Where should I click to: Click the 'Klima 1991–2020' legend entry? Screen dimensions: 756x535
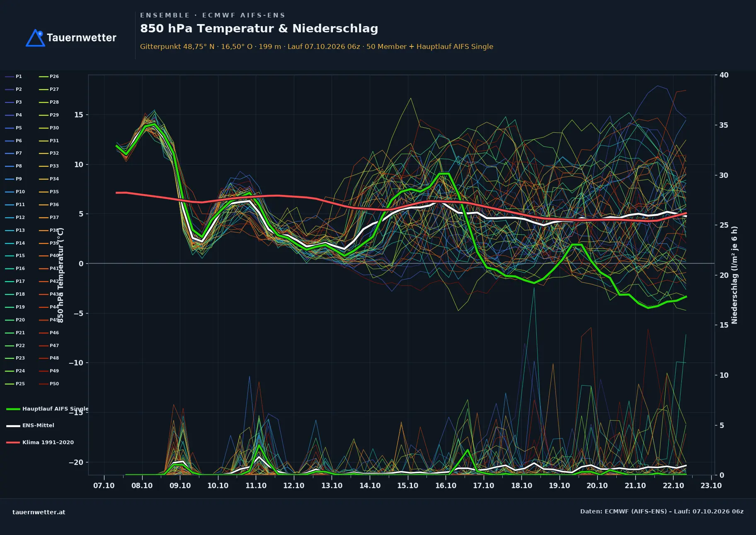(x=40, y=443)
